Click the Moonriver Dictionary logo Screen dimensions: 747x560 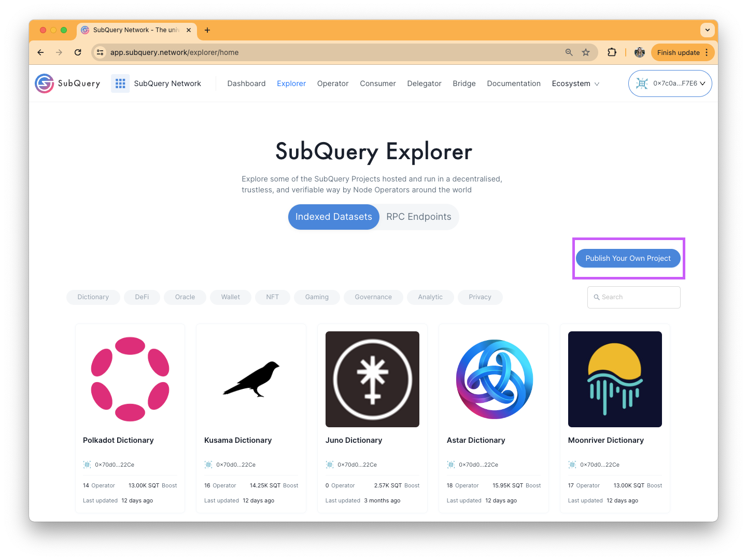coord(615,379)
